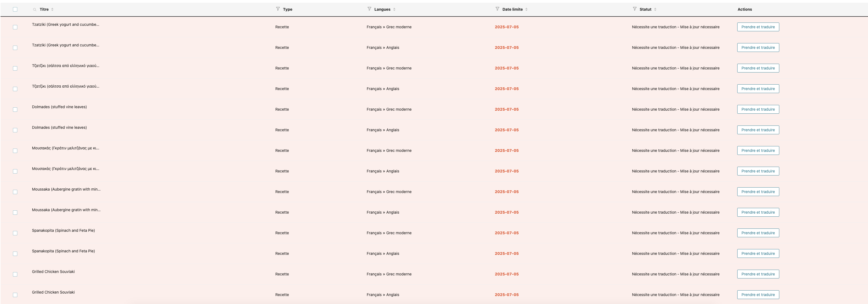
Task: Take and translate Τζατζίκι Français » Anglais
Action: (x=758, y=89)
